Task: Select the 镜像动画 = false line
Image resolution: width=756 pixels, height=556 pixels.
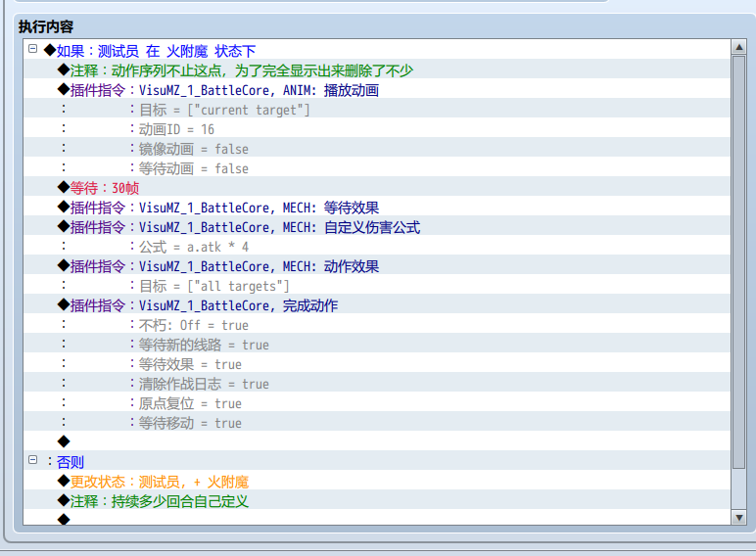Action: pyautogui.click(x=377, y=149)
